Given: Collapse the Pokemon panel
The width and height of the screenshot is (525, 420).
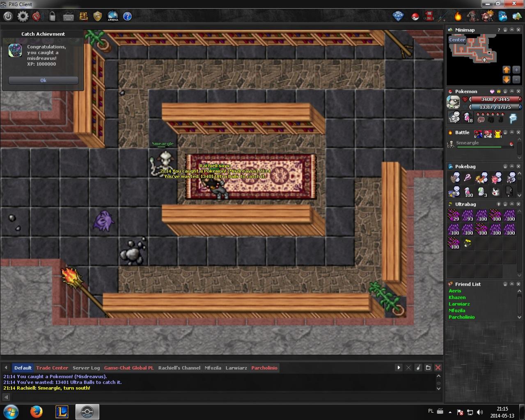Looking at the screenshot, I should pos(512,92).
